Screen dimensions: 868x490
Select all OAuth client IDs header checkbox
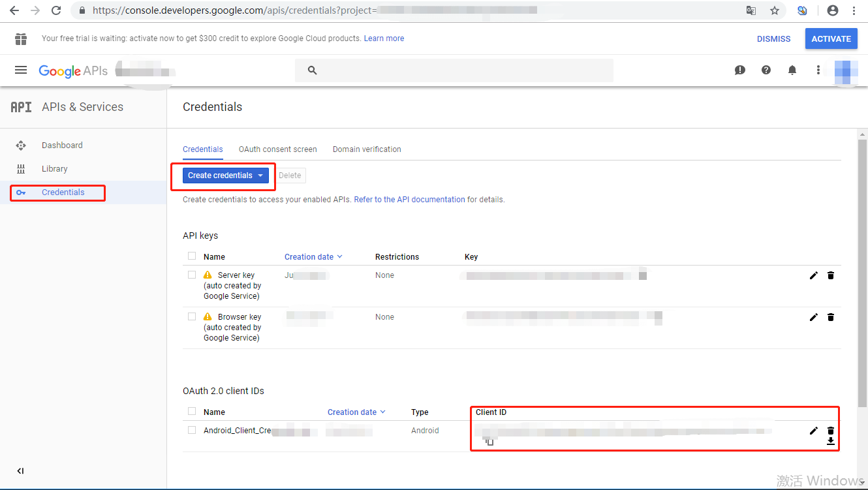(192, 411)
